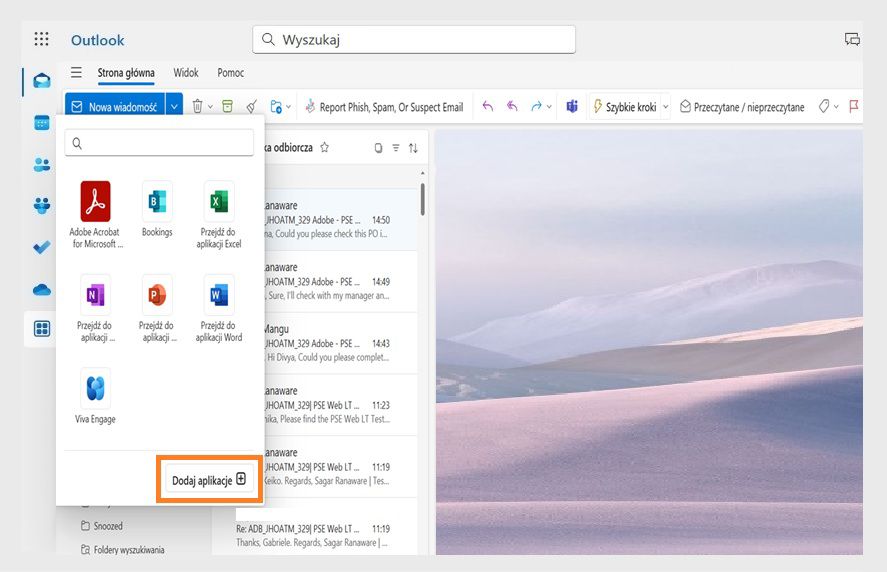The image size is (887, 572).
Task: Expand the delete options chevron
Action: coord(210,107)
